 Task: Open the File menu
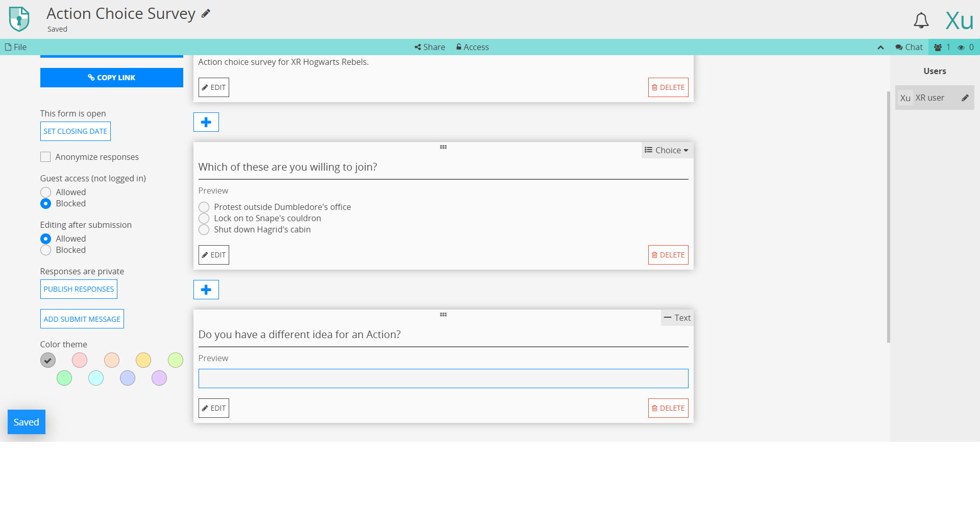click(x=16, y=47)
